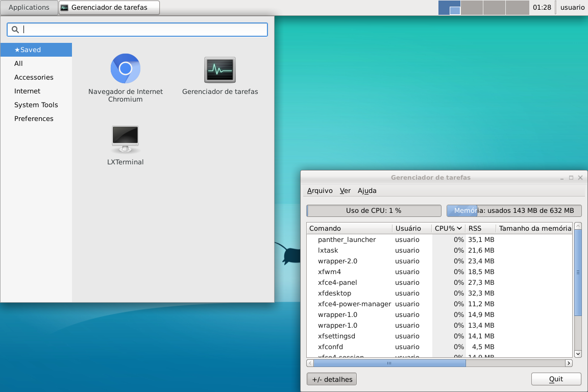Launch the LXTerminal icon
Screen dimensions: 588x392
coord(125,139)
